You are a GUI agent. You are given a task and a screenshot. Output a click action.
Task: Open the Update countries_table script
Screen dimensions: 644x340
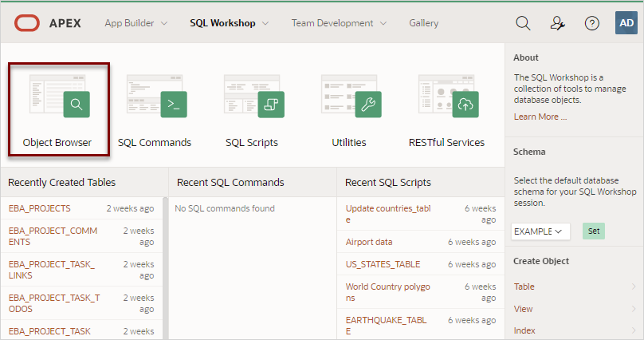(388, 214)
